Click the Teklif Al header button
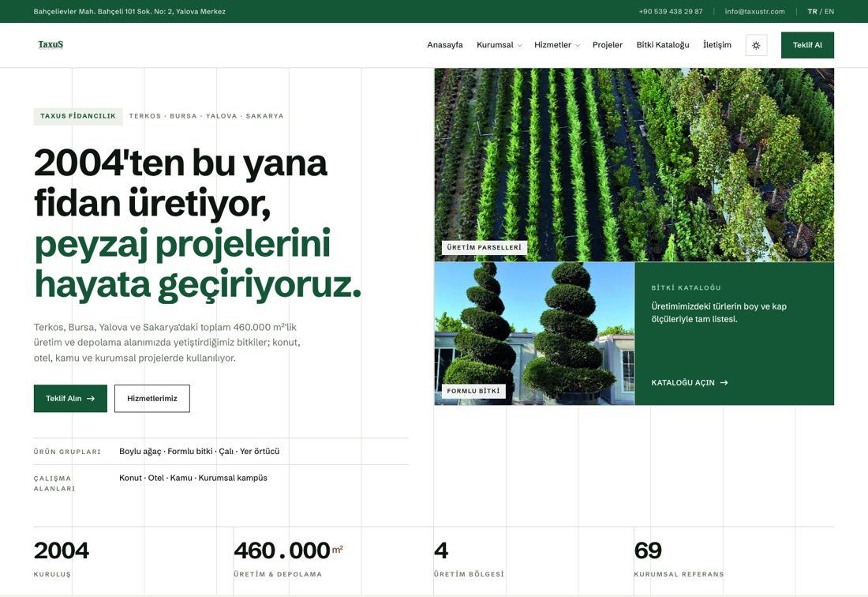Image resolution: width=868 pixels, height=597 pixels. [807, 46]
